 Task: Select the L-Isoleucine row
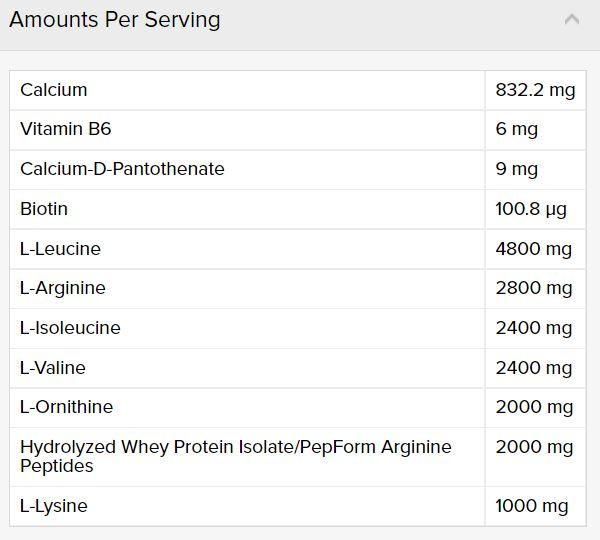298,328
